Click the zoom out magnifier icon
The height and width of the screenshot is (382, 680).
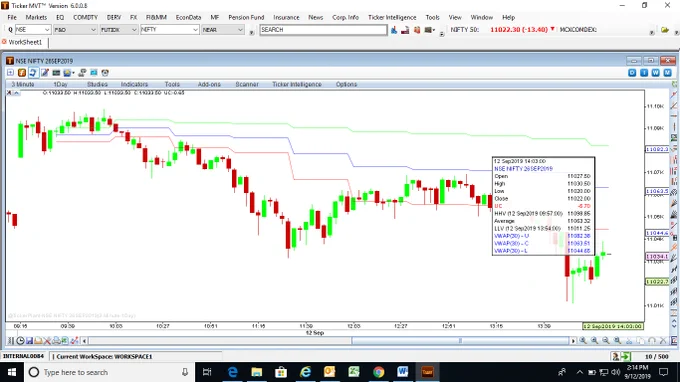pyautogui.click(x=606, y=341)
